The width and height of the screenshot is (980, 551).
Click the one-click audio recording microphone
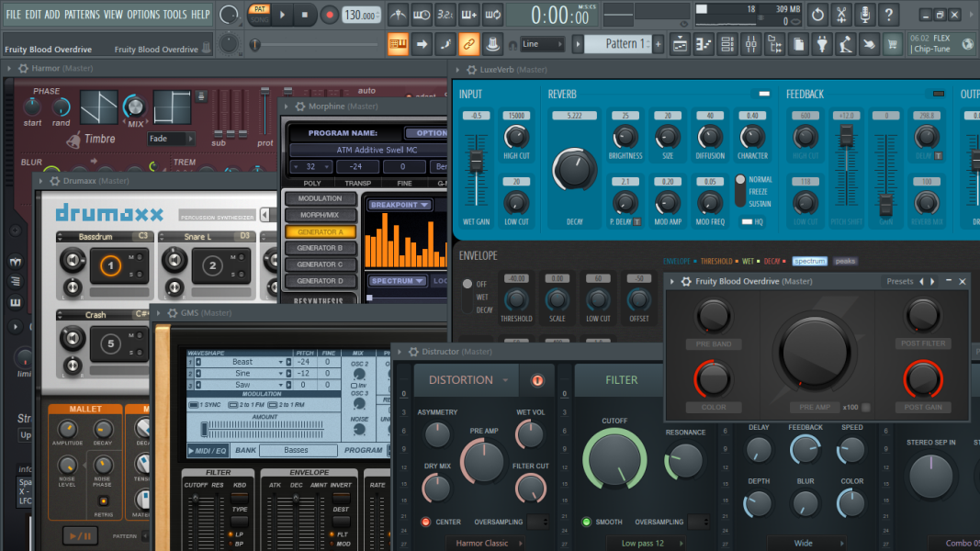tap(865, 15)
